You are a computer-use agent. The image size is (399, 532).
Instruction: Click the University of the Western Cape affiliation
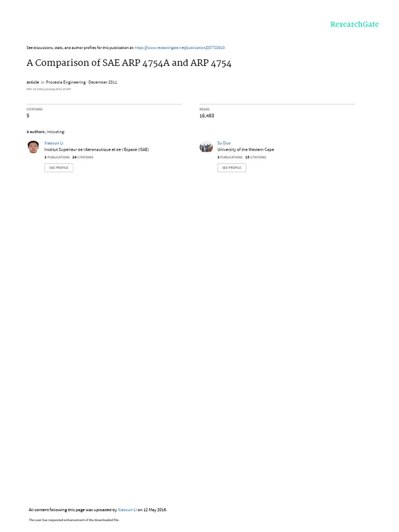click(x=246, y=150)
